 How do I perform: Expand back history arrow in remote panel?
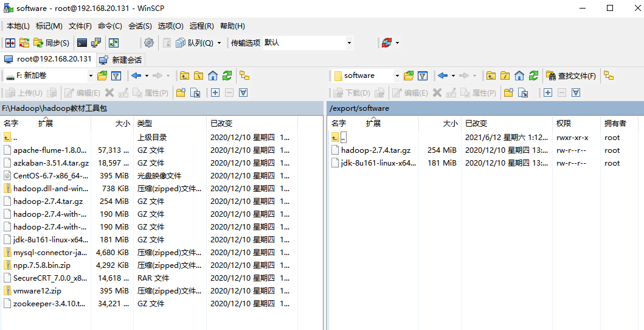coord(453,75)
